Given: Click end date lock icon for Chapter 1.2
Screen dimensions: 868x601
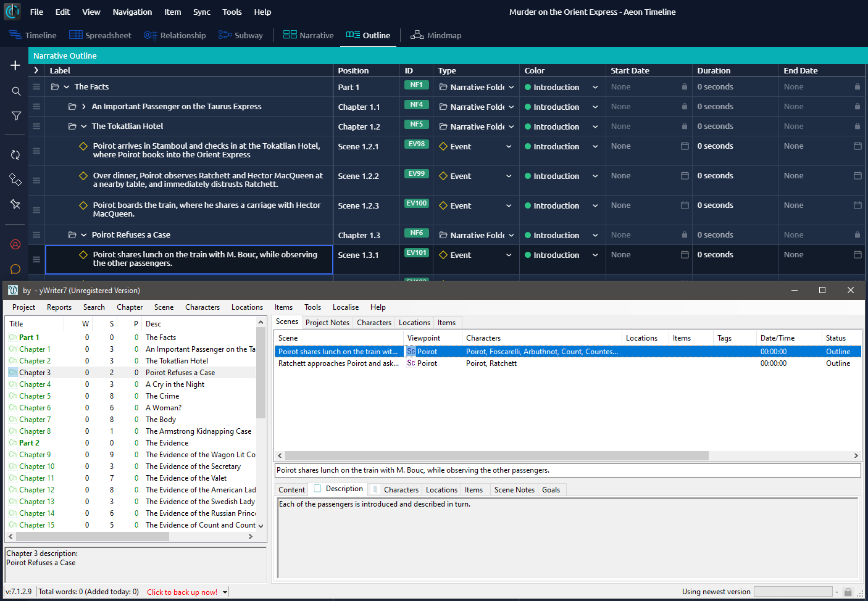Looking at the screenshot, I should pos(858,126).
